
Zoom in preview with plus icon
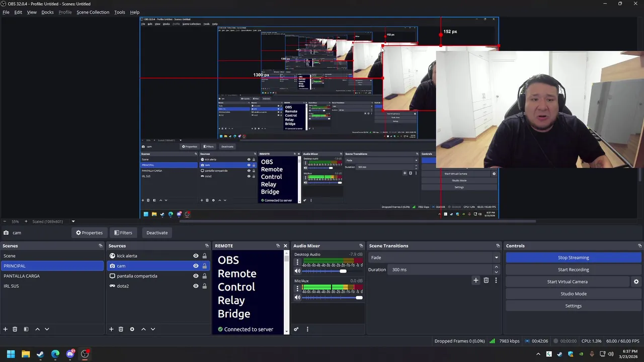(x=26, y=221)
